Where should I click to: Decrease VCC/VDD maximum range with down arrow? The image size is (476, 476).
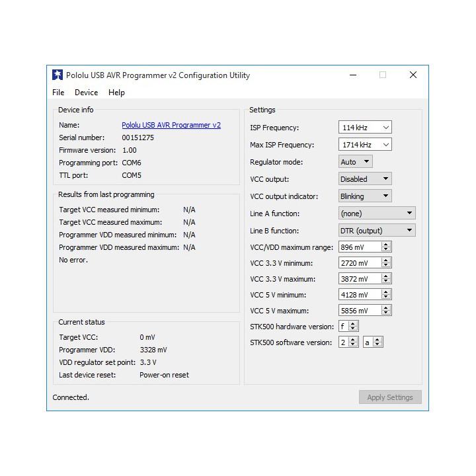(x=386, y=249)
